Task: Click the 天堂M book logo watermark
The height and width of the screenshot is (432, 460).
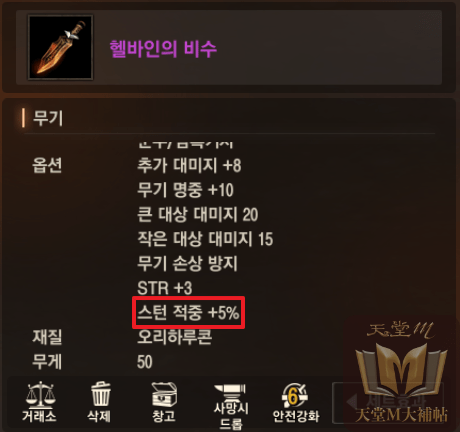Action: (401, 371)
